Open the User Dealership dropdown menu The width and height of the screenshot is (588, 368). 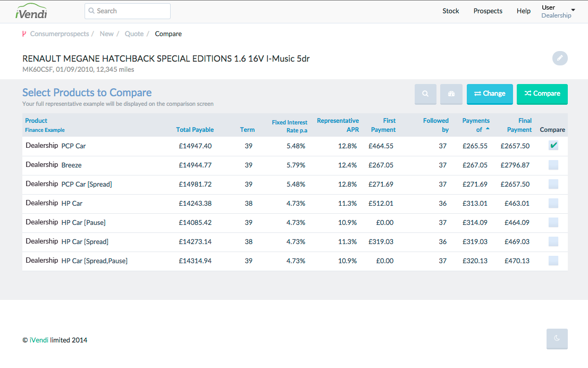(x=558, y=11)
